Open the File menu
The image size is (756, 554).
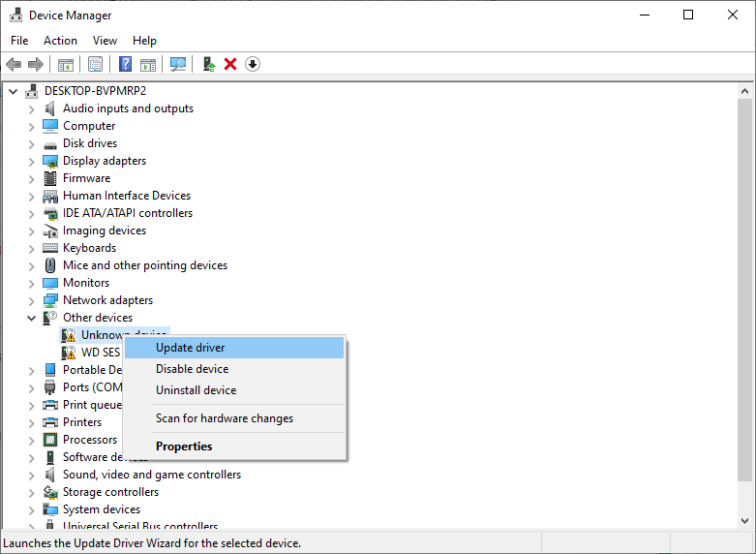point(19,41)
